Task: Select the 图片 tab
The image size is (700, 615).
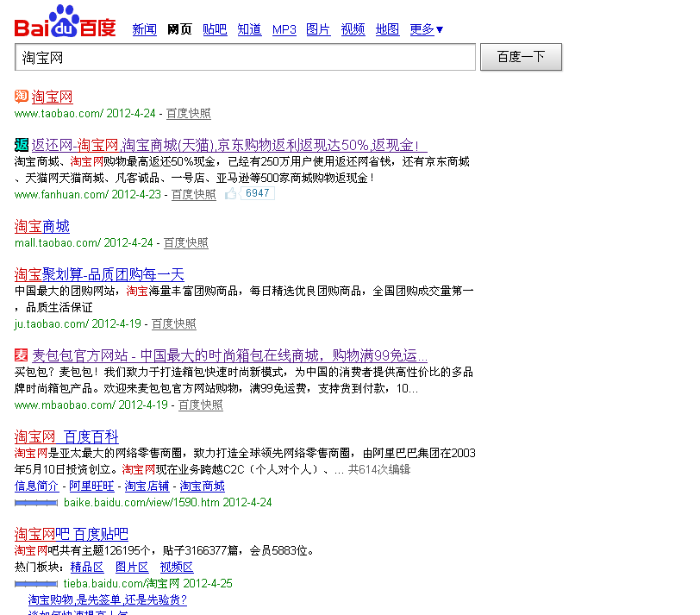Action: (318, 29)
